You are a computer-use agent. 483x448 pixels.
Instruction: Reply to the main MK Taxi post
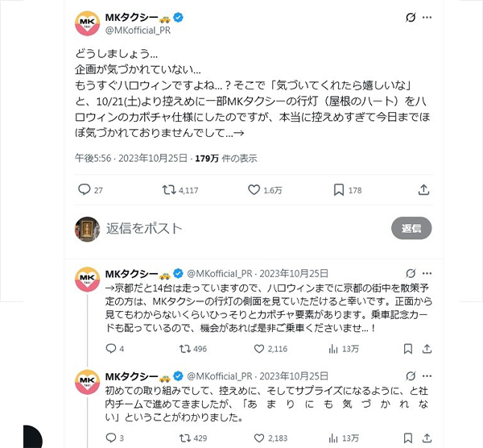tap(85, 190)
